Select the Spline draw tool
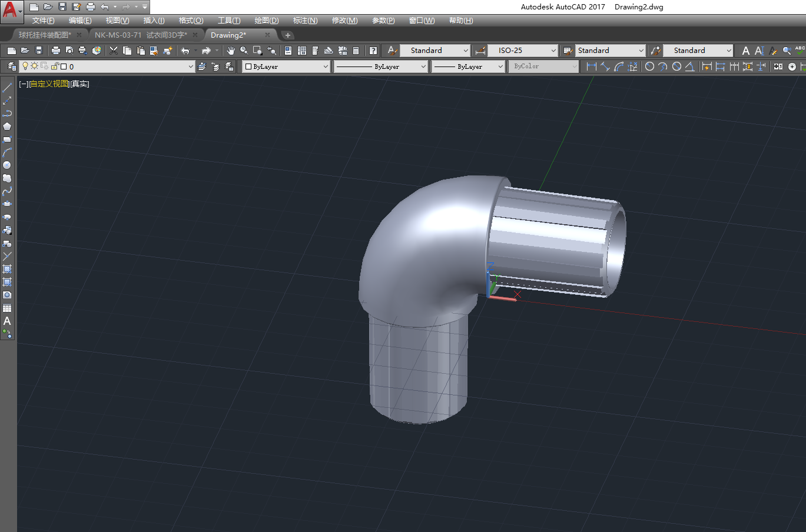 coord(7,191)
